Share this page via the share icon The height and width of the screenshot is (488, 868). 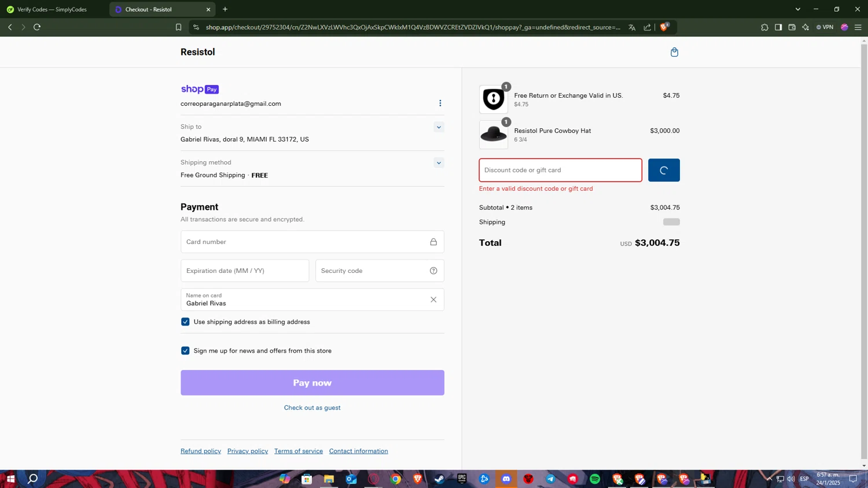point(647,27)
